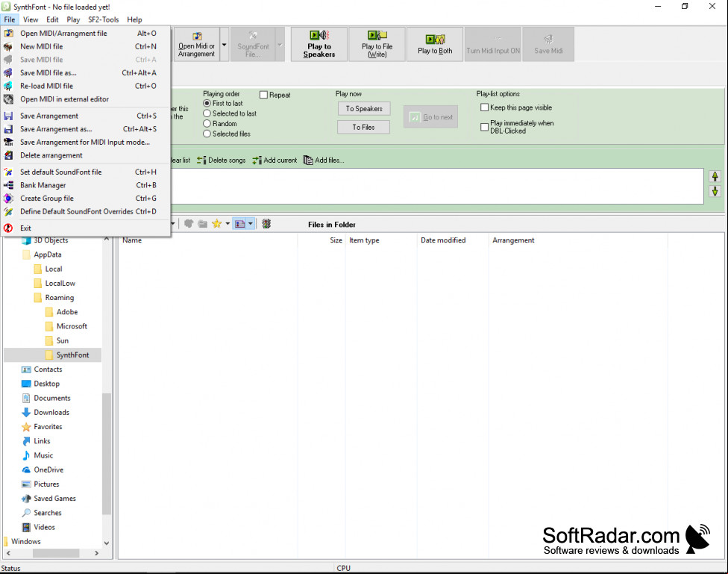Sort files by Name column header

tap(208, 240)
